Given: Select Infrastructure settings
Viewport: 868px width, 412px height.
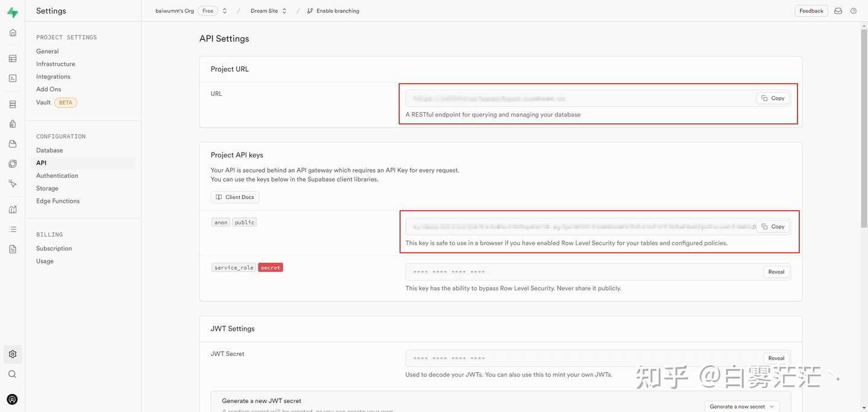Looking at the screenshot, I should 55,64.
